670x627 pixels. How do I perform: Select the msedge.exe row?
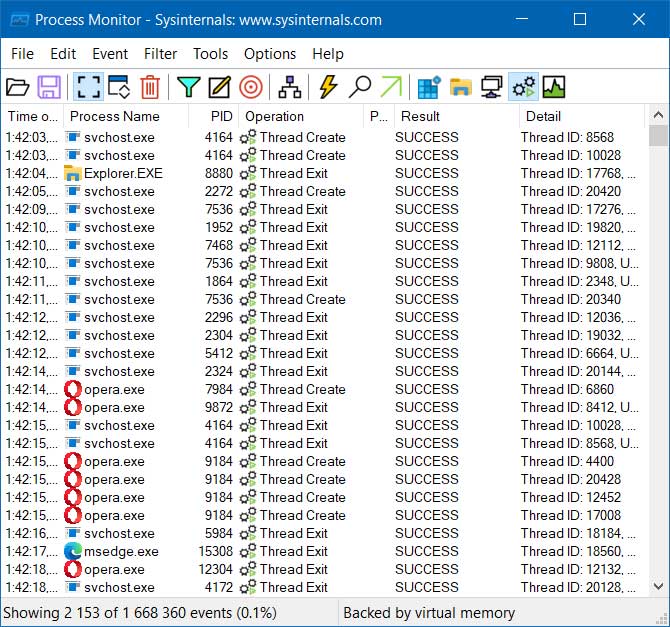pos(323,551)
